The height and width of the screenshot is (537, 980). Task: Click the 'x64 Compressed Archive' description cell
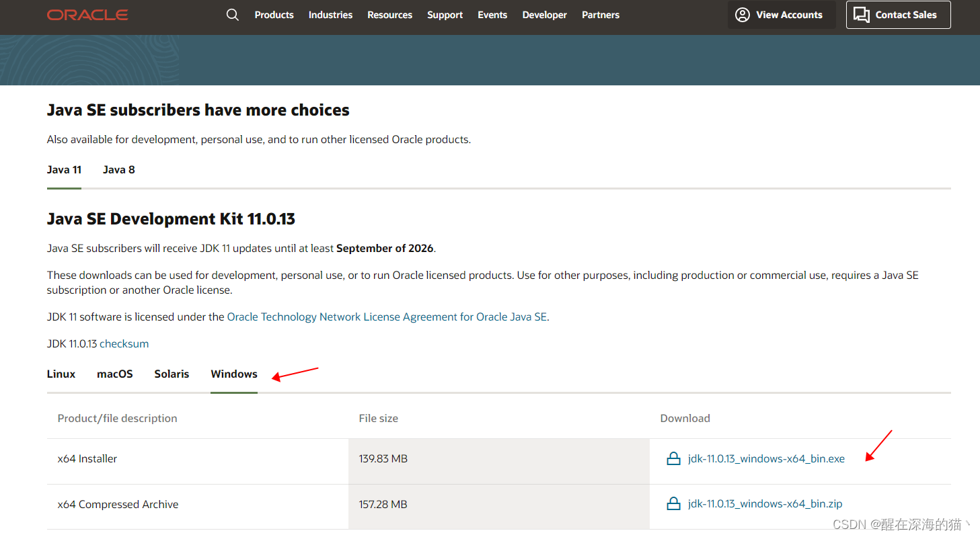pos(198,507)
